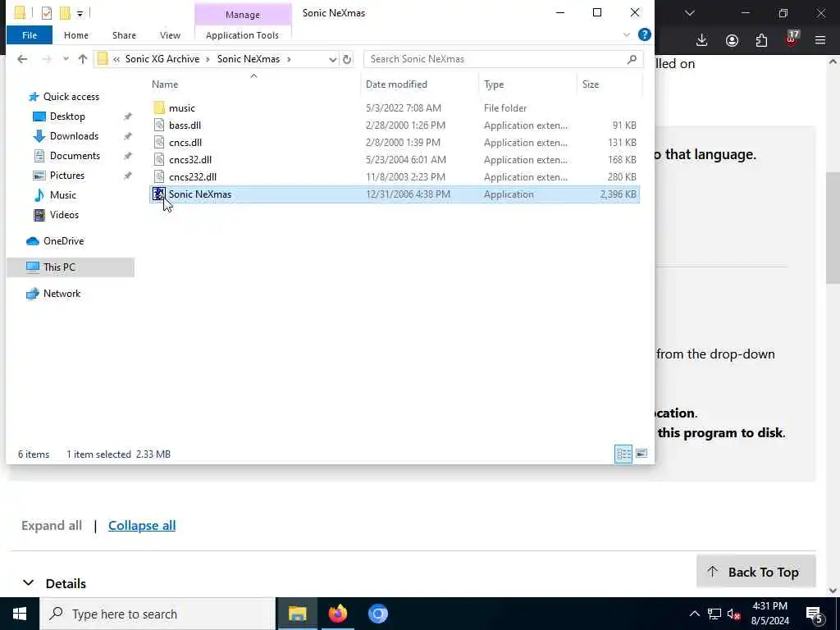The image size is (840, 630).
Task: Switch to the Home ribbon tab
Action: [x=76, y=35]
